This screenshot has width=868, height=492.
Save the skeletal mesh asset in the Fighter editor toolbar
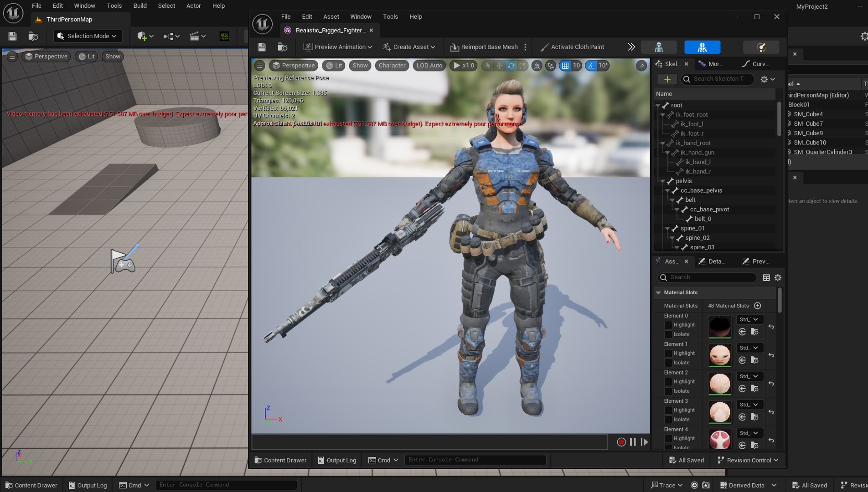tap(262, 47)
